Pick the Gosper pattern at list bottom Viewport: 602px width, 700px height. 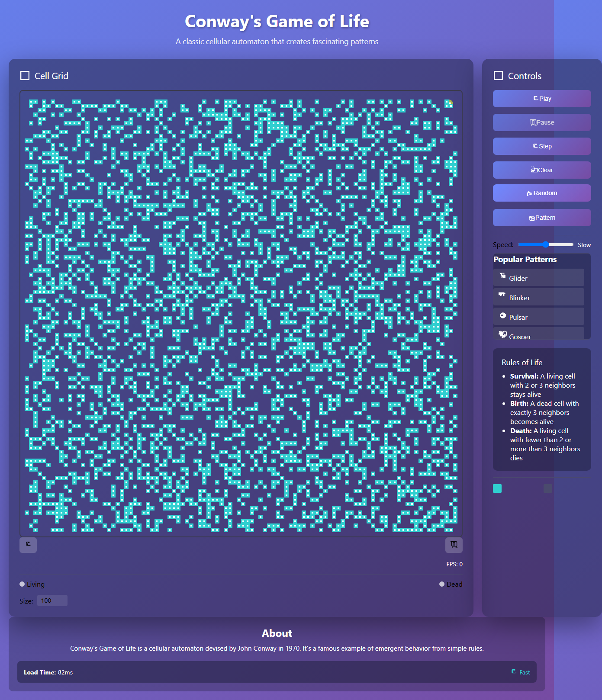coord(539,334)
